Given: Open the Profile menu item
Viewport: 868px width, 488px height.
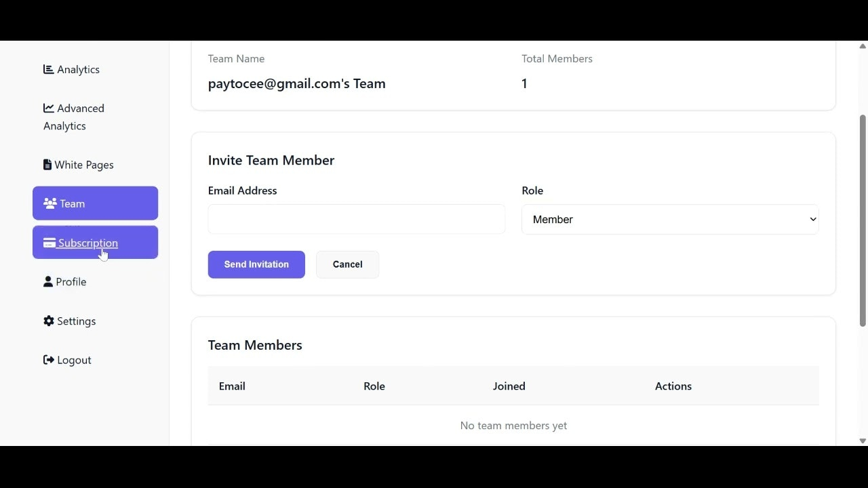Looking at the screenshot, I should 71,282.
